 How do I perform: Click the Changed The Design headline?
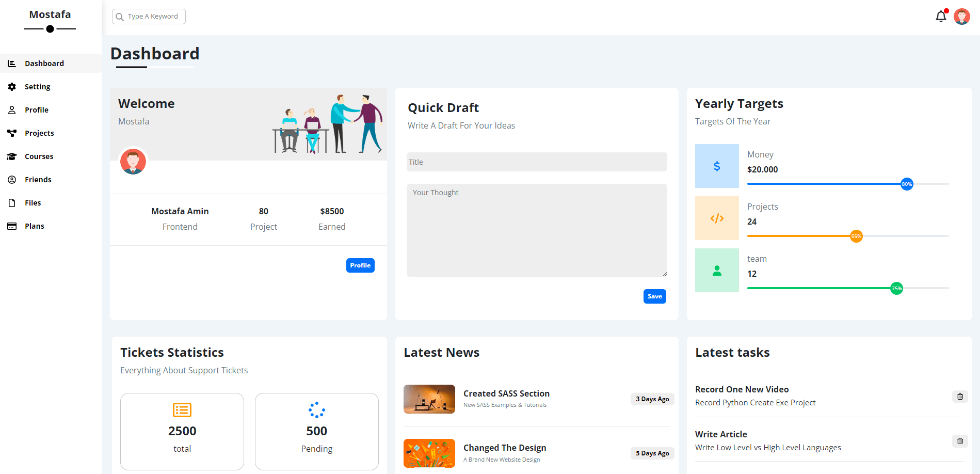[x=505, y=448]
